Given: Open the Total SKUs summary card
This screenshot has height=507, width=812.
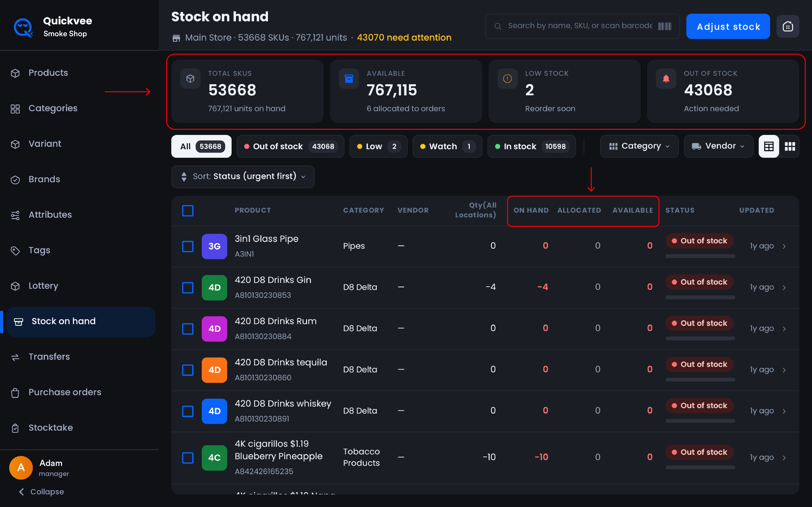Looking at the screenshot, I should [x=247, y=91].
